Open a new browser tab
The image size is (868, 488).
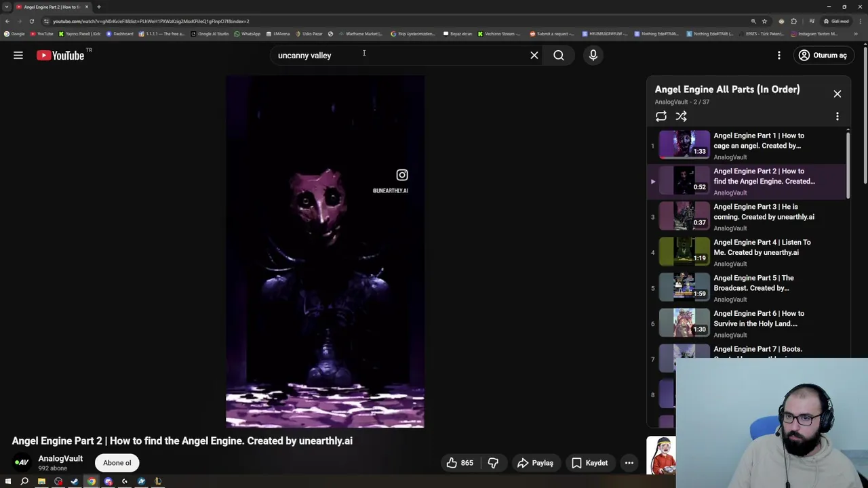(99, 7)
